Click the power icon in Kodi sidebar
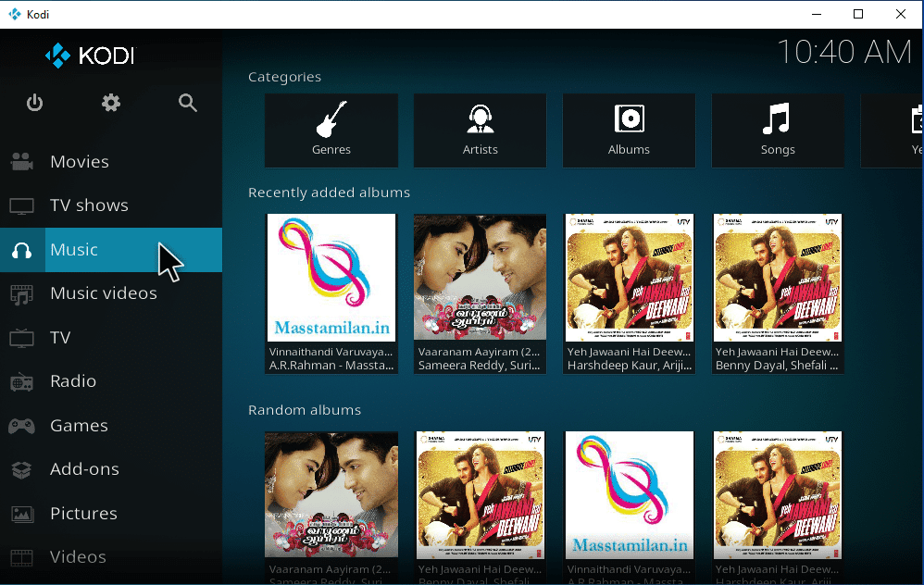The image size is (924, 585). (x=34, y=103)
